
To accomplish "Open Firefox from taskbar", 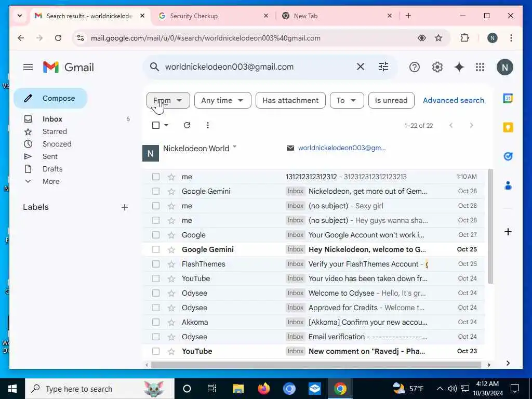I will (x=263, y=389).
